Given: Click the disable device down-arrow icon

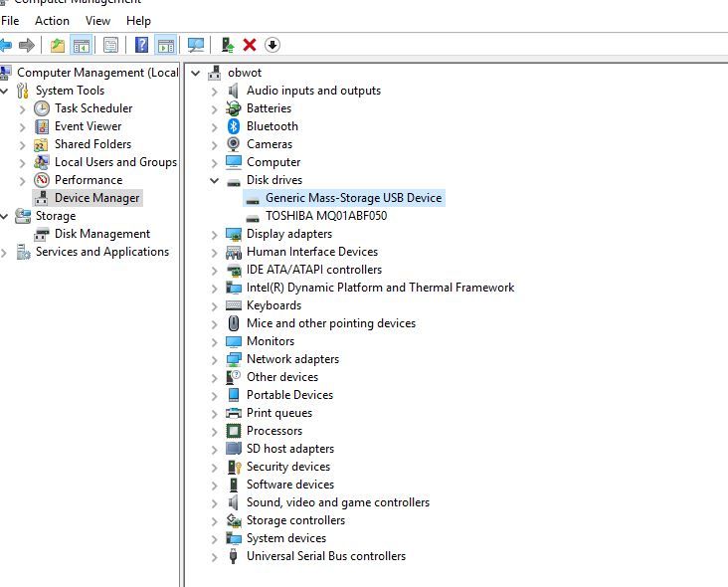Looking at the screenshot, I should tap(272, 45).
